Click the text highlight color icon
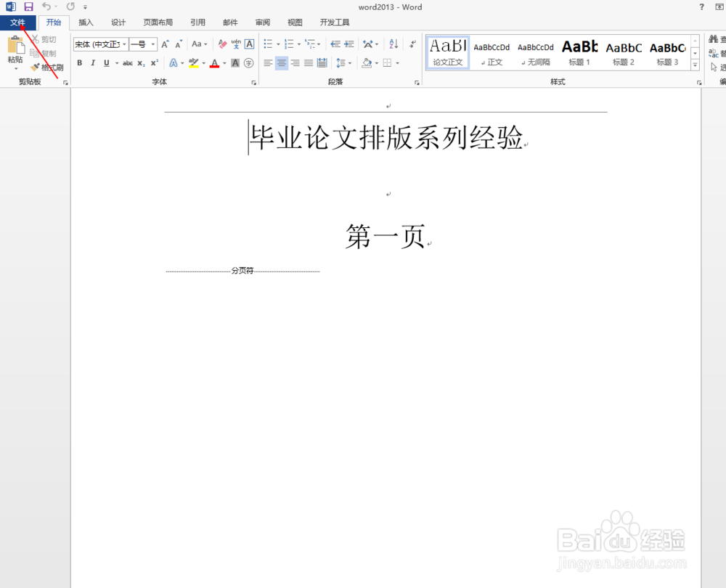 (195, 62)
